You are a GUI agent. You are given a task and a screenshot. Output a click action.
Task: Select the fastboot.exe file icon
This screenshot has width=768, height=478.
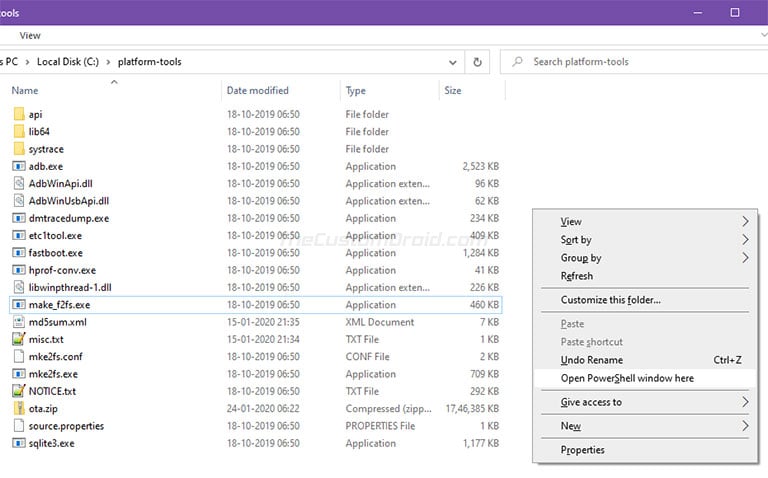click(19, 253)
